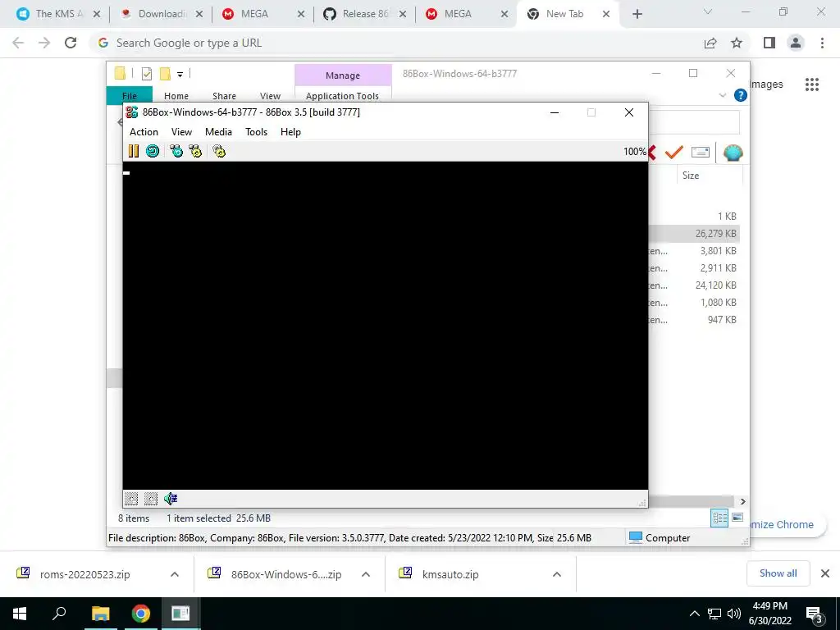
Task: Expand the Explorer ribbon chevron
Action: [x=722, y=95]
